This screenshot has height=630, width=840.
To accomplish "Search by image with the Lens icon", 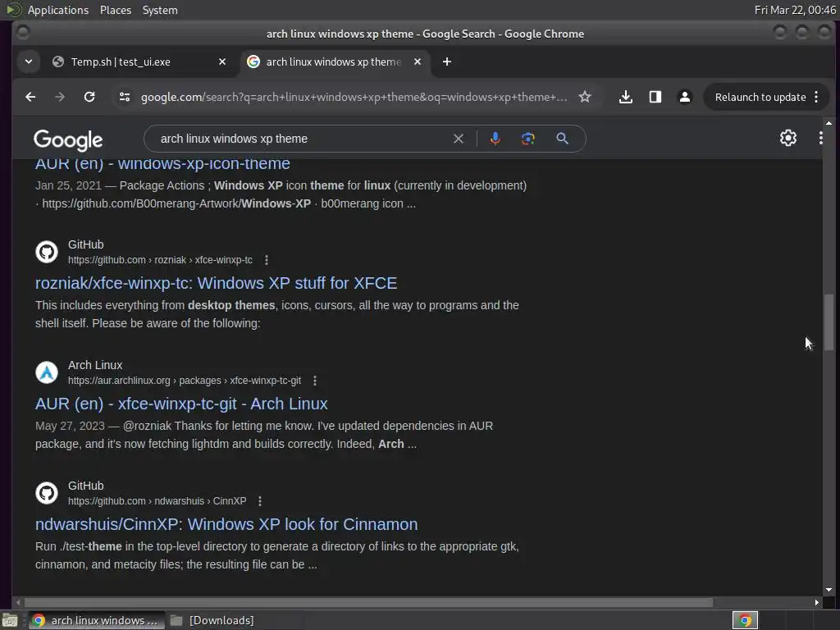I will (528, 139).
